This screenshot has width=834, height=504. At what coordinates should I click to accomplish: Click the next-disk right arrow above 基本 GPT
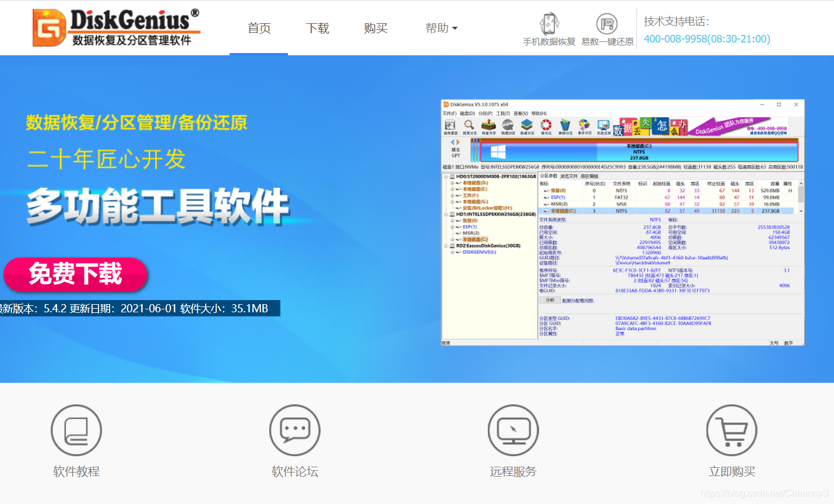458,142
